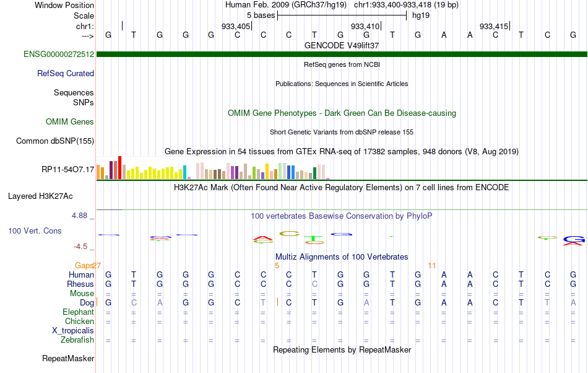
Task: Click the PhyloP Basewise Conservation title
Action: 342,216
